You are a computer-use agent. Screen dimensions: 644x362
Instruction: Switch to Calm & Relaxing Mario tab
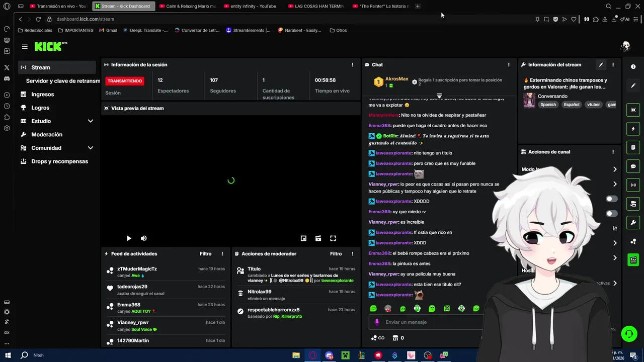187,6
